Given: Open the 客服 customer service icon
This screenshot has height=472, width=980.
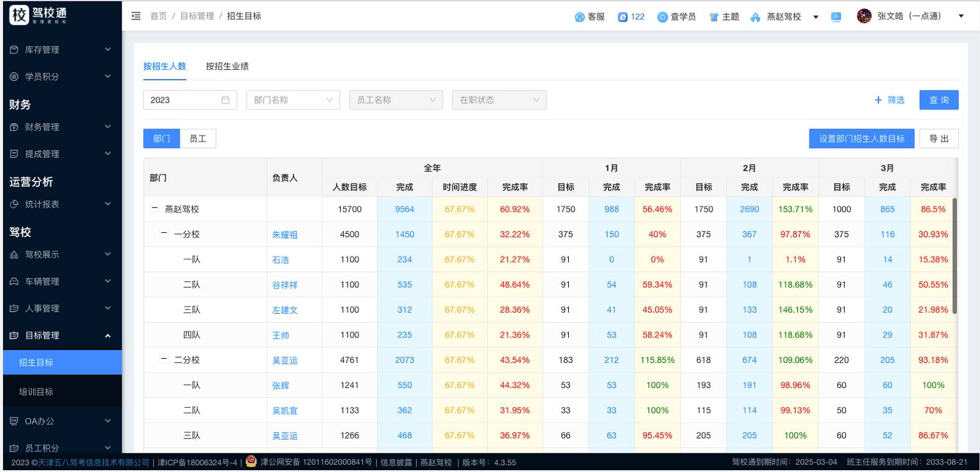Looking at the screenshot, I should tap(579, 17).
